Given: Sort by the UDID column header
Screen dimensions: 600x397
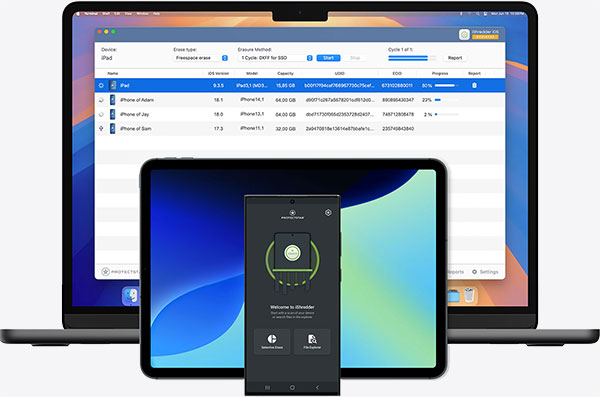Looking at the screenshot, I should click(339, 73).
